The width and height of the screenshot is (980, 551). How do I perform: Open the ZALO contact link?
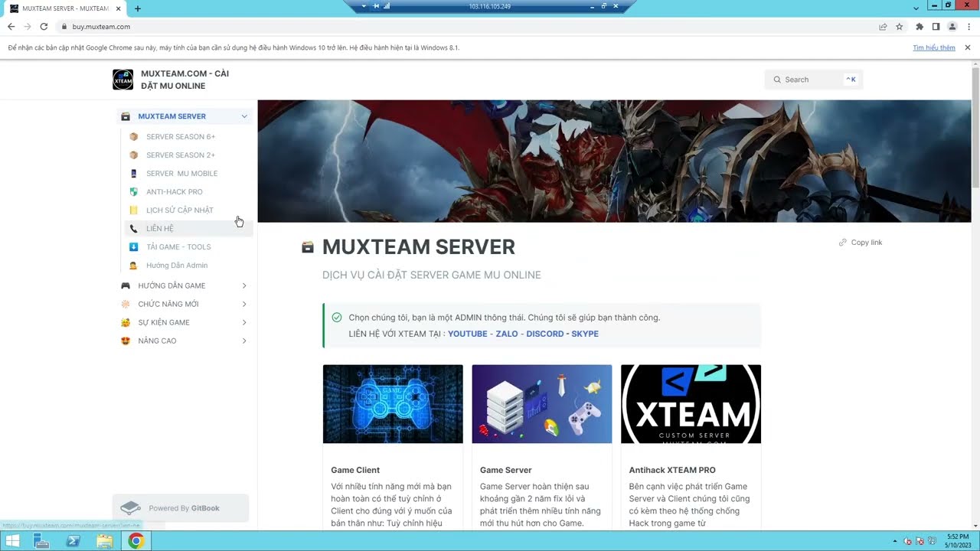click(507, 334)
